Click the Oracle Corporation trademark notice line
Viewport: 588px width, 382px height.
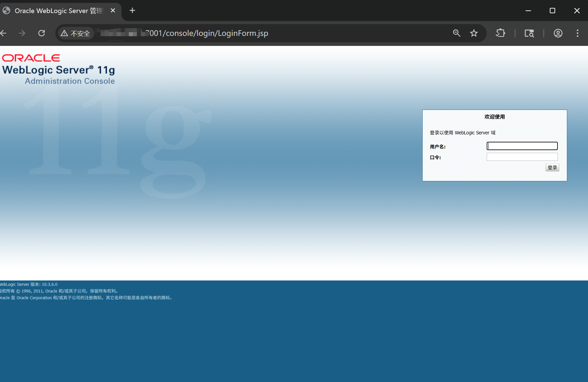point(87,298)
